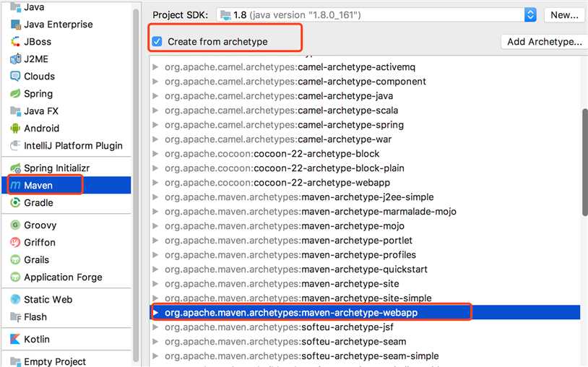Click the SDK folder icon beside 1.8
Screen dimensions: 588x367
pos(226,15)
